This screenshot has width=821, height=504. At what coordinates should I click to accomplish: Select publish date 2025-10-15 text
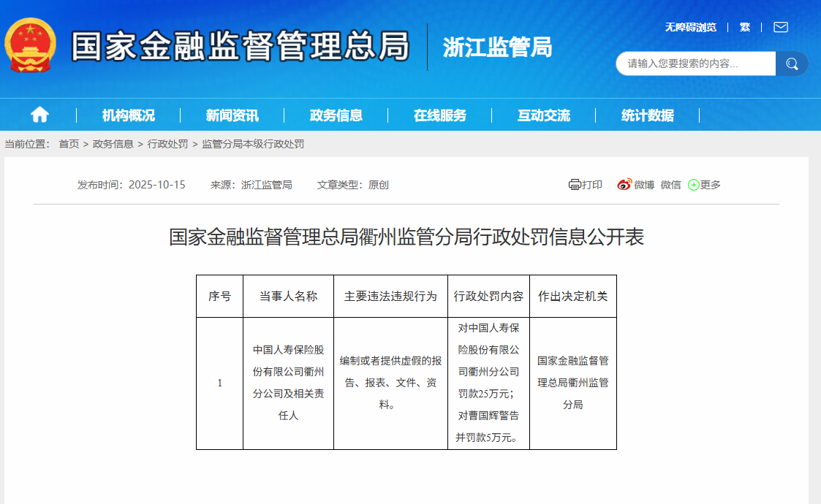157,185
